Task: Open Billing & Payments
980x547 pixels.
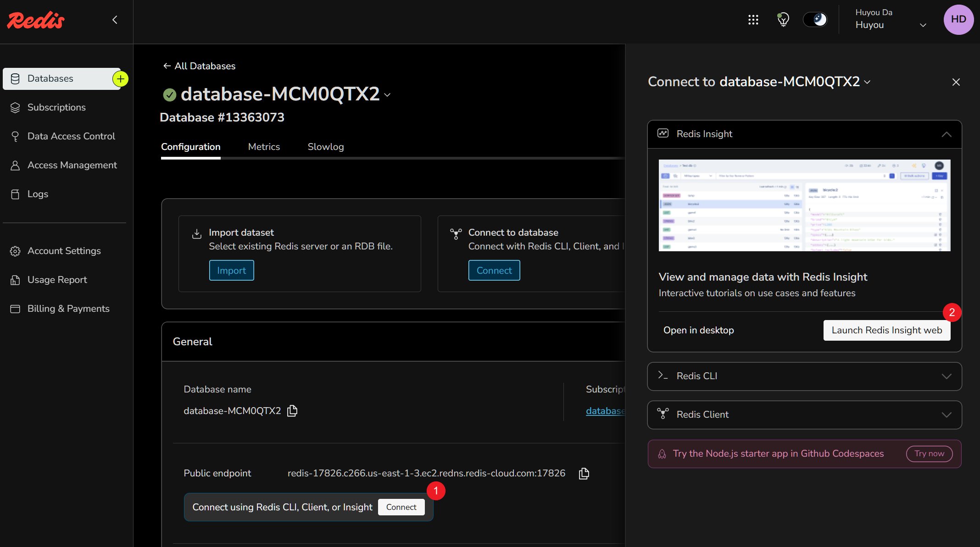Action: click(x=68, y=309)
